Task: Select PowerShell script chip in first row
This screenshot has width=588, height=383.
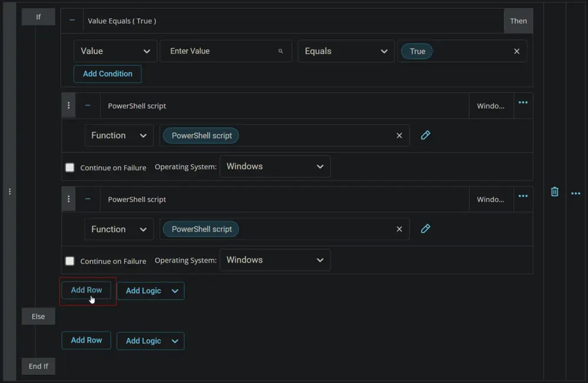Action: click(201, 136)
